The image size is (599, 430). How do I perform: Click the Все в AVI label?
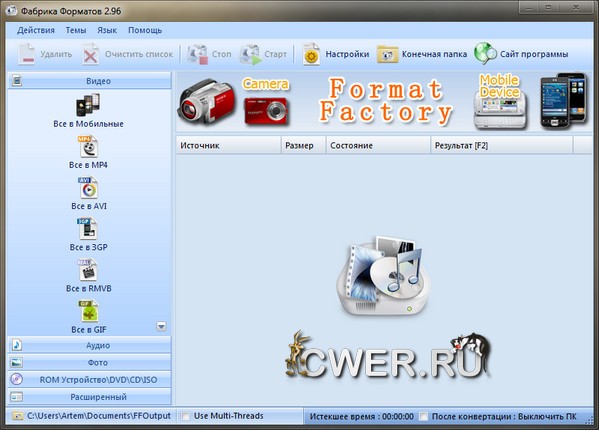pyautogui.click(x=89, y=206)
